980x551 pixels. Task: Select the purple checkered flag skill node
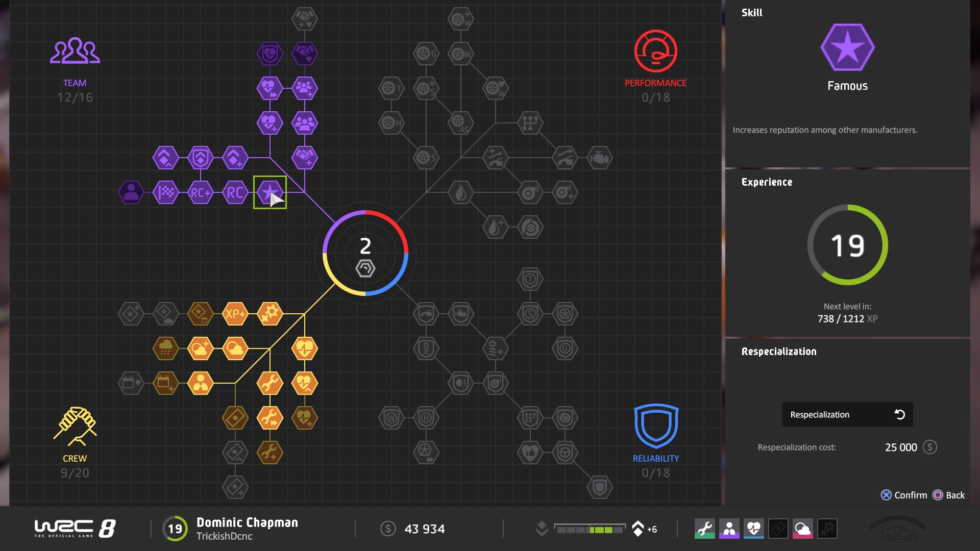[165, 192]
